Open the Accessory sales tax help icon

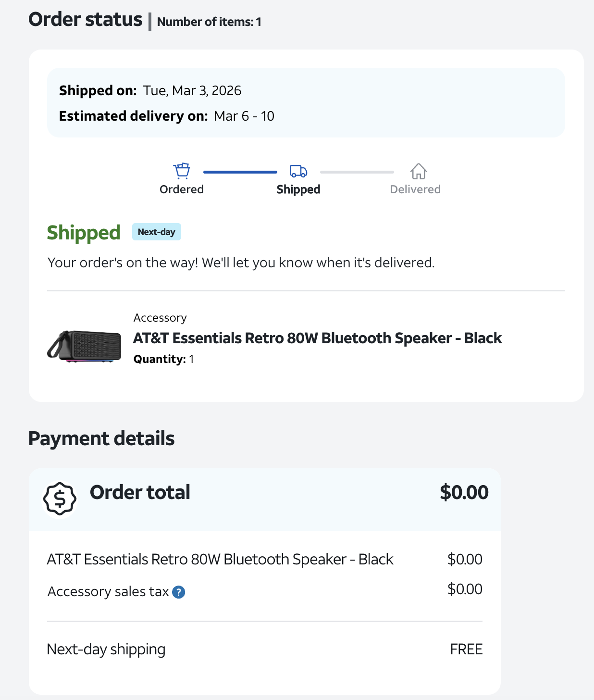pos(179,592)
